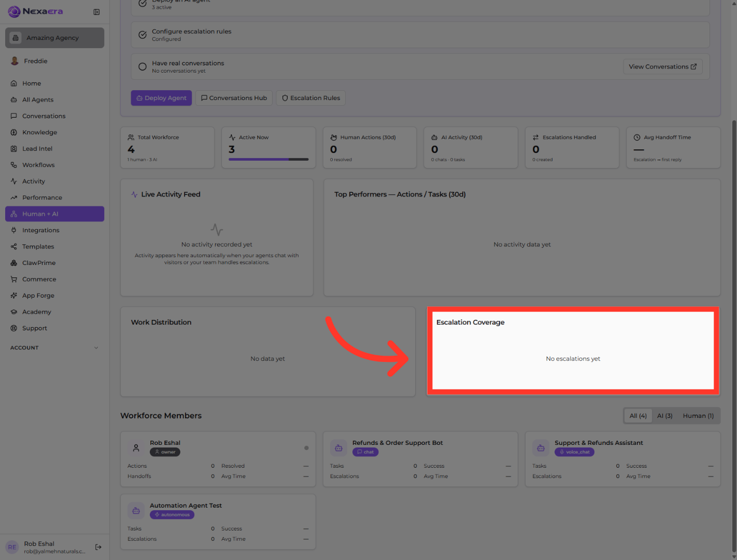Image resolution: width=737 pixels, height=560 pixels.
Task: Collapse the sidebar panel toggle icon
Action: click(x=96, y=12)
